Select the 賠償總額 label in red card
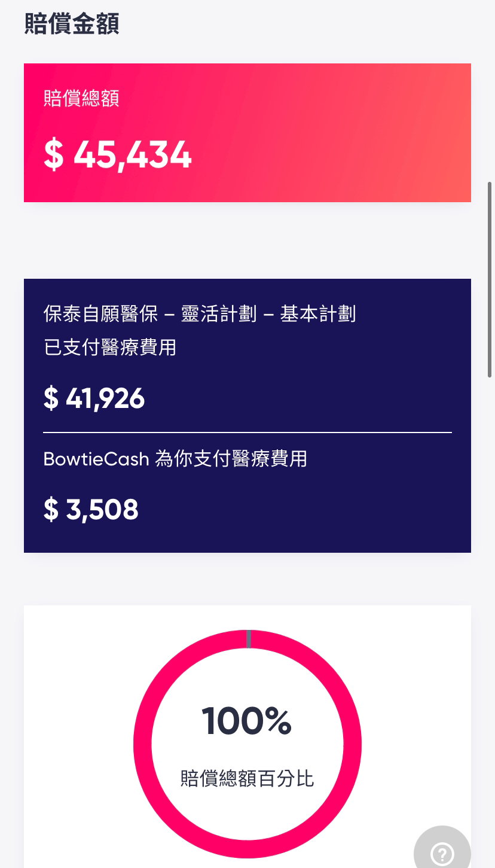The image size is (495, 868). point(81,98)
